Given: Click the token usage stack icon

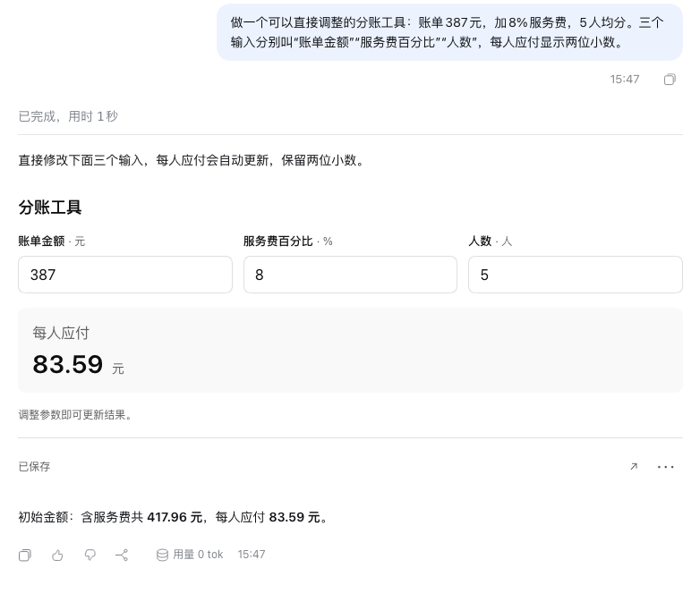Looking at the screenshot, I should click(x=162, y=555).
